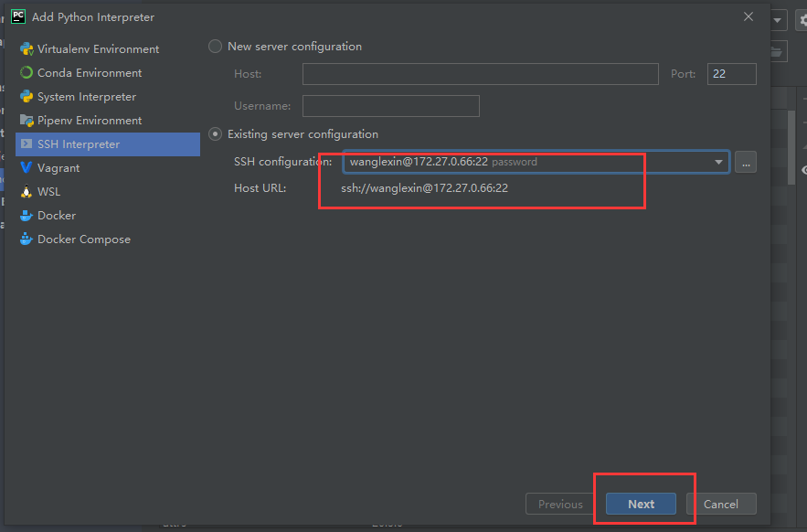
Task: Click the dropdown arrow of SSH configuration
Action: (x=718, y=162)
